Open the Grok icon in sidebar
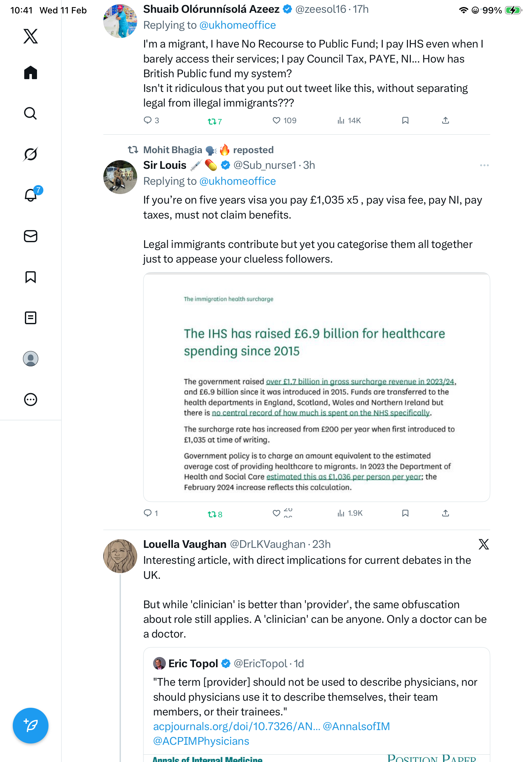The width and height of the screenshot is (532, 762). coord(31,154)
